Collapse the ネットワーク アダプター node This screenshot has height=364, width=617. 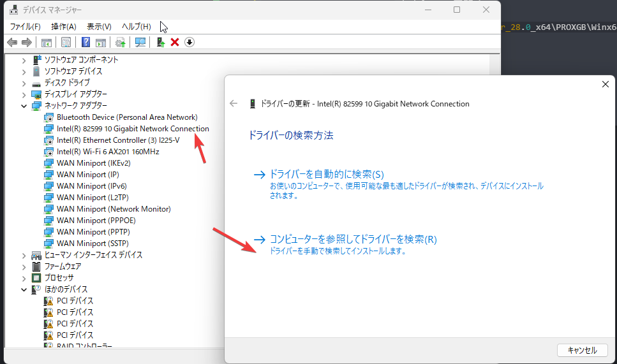coord(24,106)
